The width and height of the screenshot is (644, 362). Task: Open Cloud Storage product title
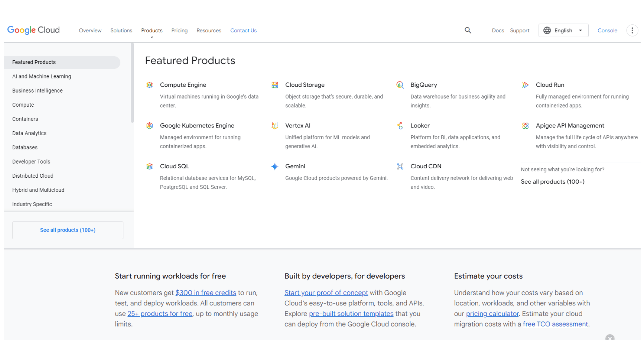[x=305, y=85]
